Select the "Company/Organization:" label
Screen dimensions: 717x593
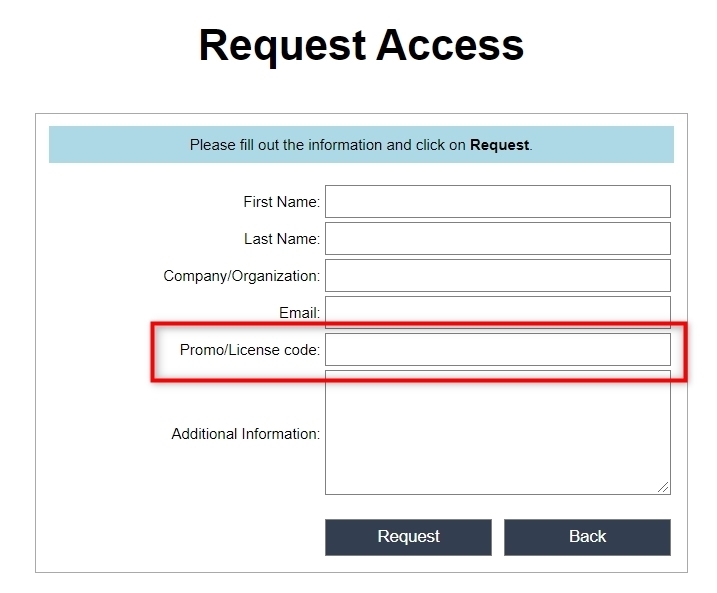tap(241, 276)
